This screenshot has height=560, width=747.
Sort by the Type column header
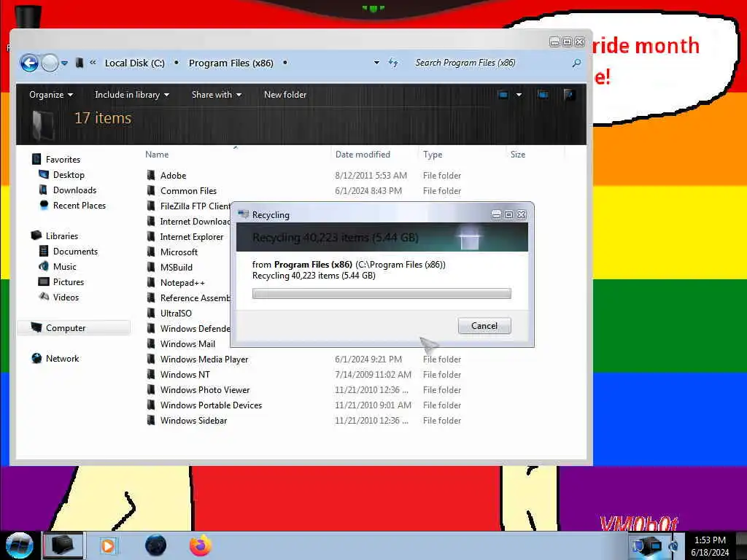pos(433,155)
